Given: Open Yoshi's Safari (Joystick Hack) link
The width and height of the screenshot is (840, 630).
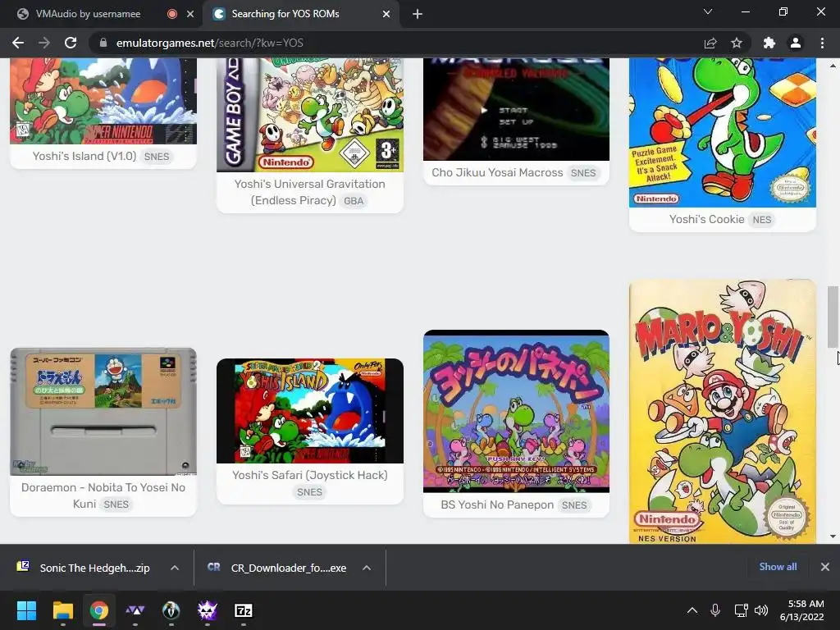Looking at the screenshot, I should tap(309, 475).
